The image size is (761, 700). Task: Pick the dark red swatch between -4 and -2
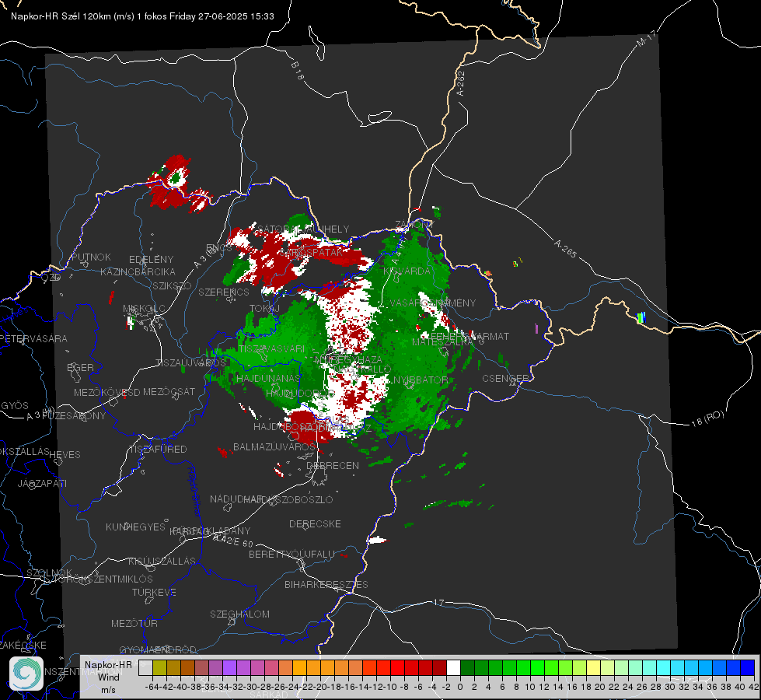click(439, 667)
